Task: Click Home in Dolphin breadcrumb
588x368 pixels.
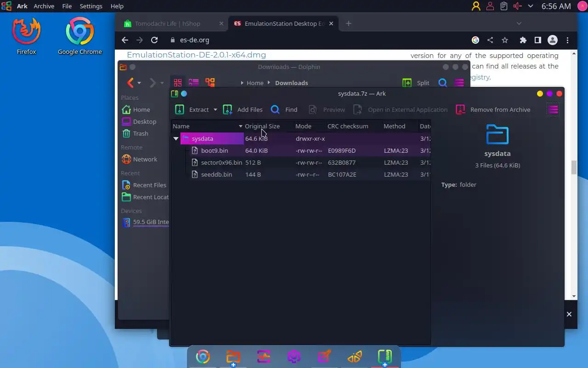Action: click(255, 83)
